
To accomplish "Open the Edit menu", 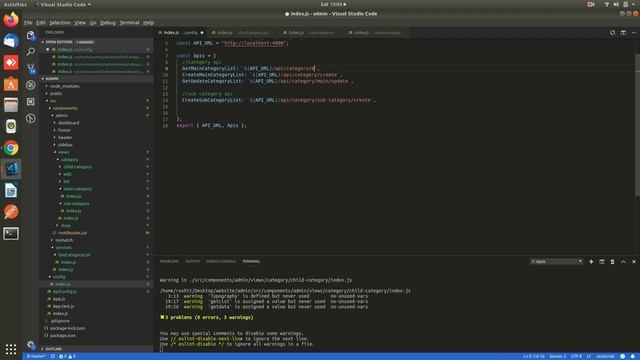I will tap(40, 23).
